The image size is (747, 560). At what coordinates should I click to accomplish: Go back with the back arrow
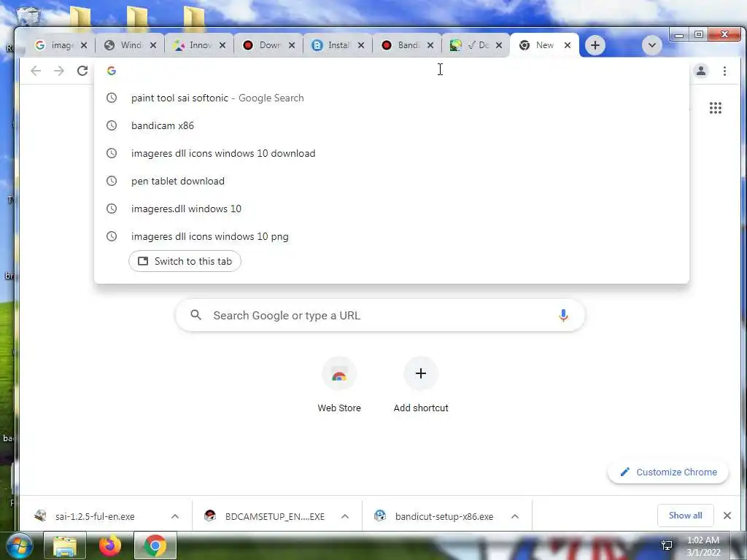pyautogui.click(x=36, y=71)
